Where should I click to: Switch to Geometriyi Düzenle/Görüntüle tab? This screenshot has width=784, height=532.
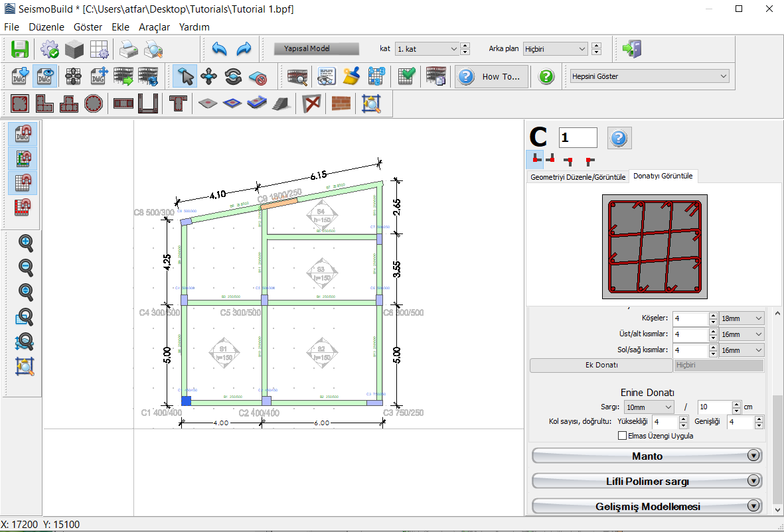click(577, 176)
